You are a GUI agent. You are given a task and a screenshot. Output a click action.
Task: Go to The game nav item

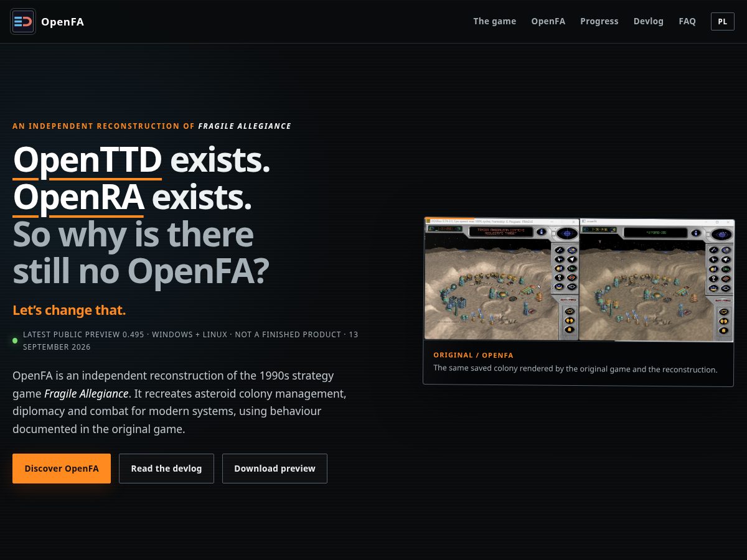pyautogui.click(x=494, y=21)
